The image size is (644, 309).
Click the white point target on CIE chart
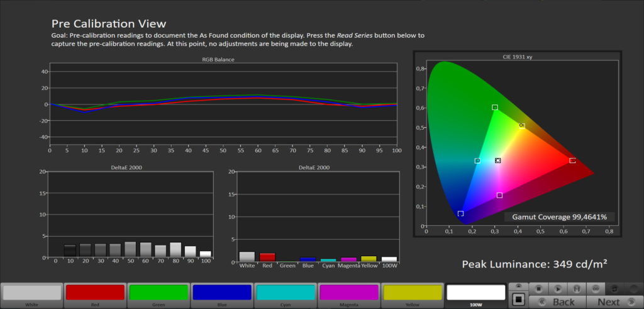click(x=498, y=160)
